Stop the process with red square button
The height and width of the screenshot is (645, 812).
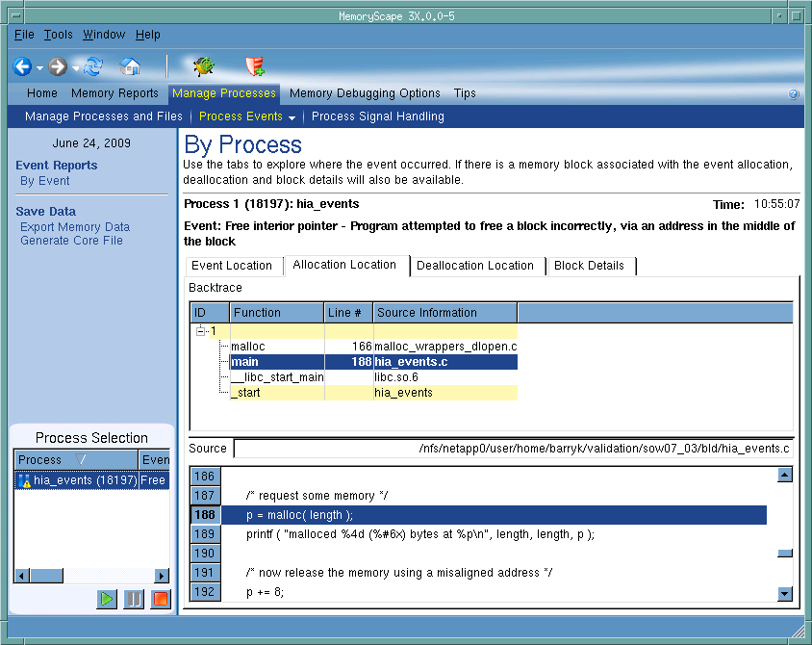[x=160, y=599]
